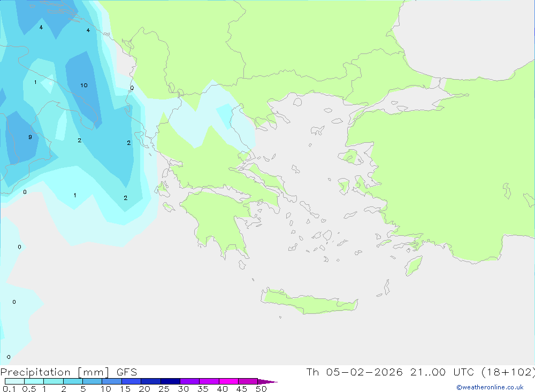Select the 0.1–0.5 mm legend color swatch
Image resolution: width=535 pixels, height=392 pixels.
(14, 381)
